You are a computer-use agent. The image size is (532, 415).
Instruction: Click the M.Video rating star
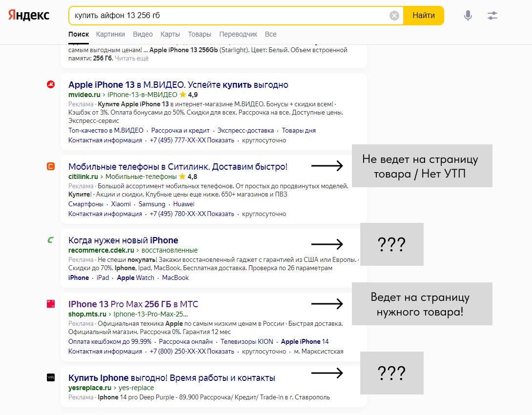[x=183, y=95]
